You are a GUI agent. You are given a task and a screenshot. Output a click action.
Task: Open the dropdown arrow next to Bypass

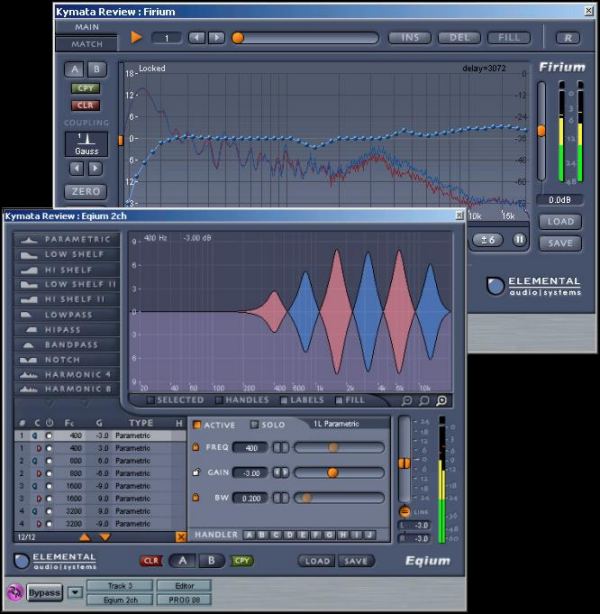click(75, 592)
